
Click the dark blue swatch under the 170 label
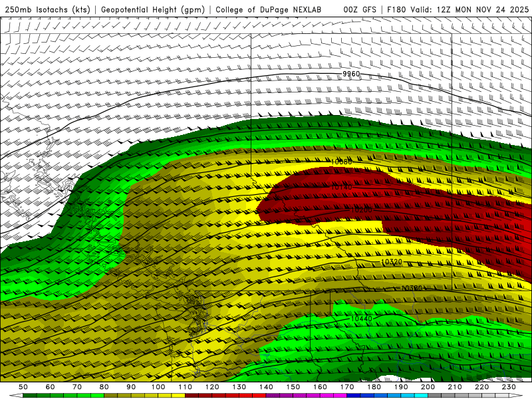coord(354,396)
